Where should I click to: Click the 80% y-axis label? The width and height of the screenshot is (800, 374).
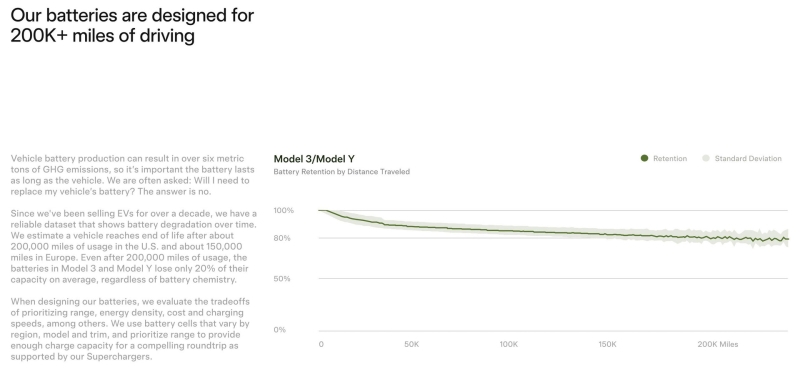(282, 238)
